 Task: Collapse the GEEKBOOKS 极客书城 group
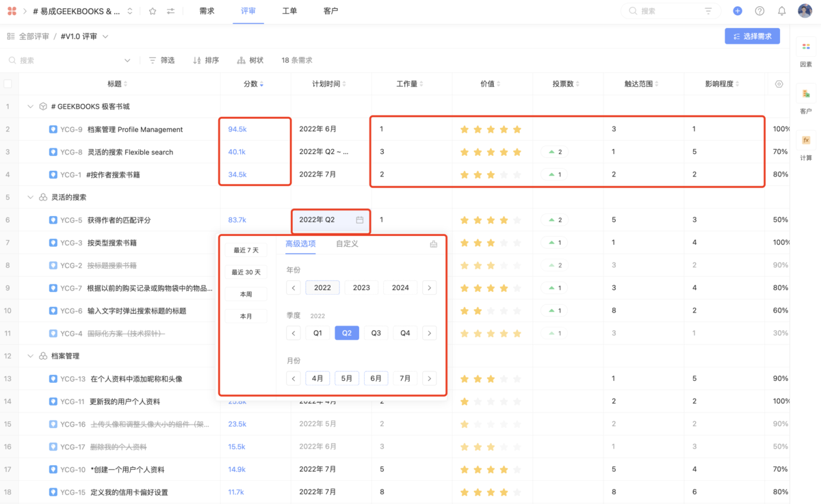coord(30,107)
